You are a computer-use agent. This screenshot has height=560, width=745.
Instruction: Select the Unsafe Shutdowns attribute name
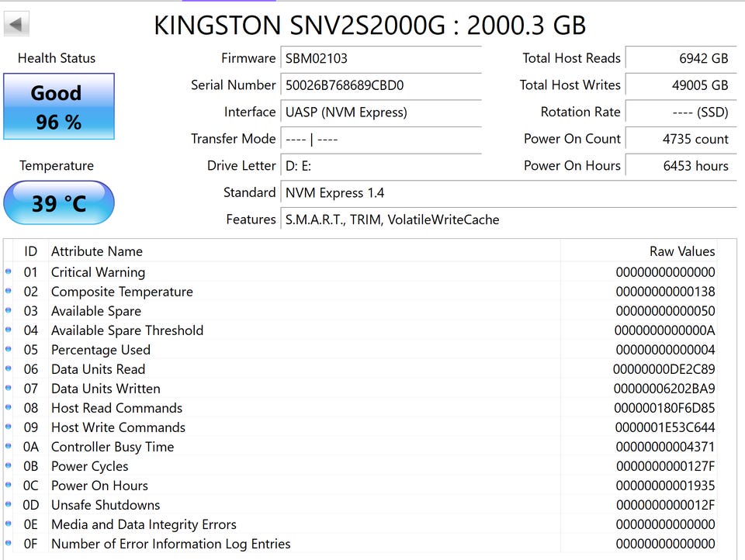[x=106, y=505]
